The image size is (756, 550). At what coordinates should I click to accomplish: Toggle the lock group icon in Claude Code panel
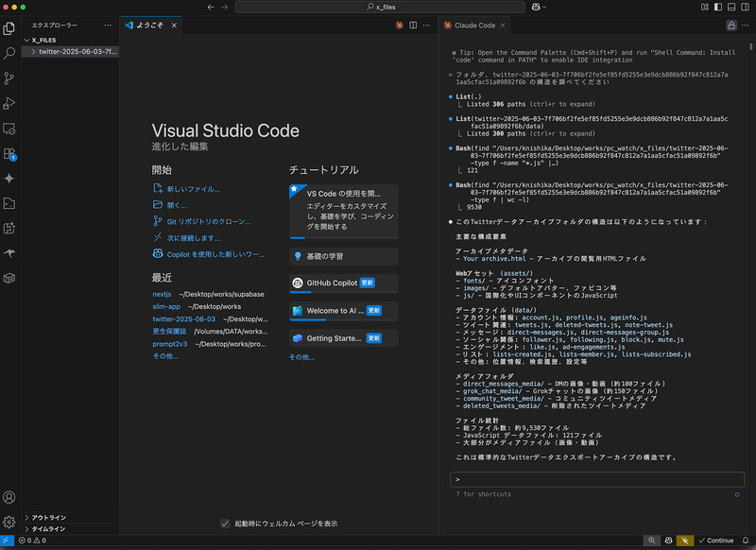(x=731, y=26)
